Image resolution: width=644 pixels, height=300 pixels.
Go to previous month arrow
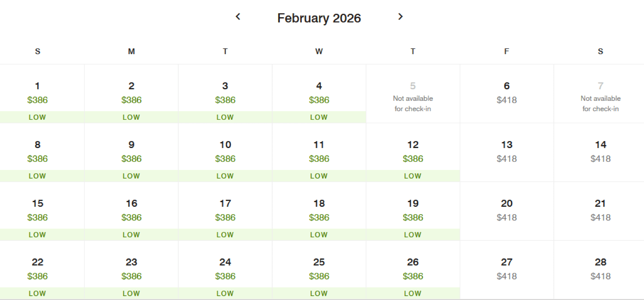click(238, 17)
